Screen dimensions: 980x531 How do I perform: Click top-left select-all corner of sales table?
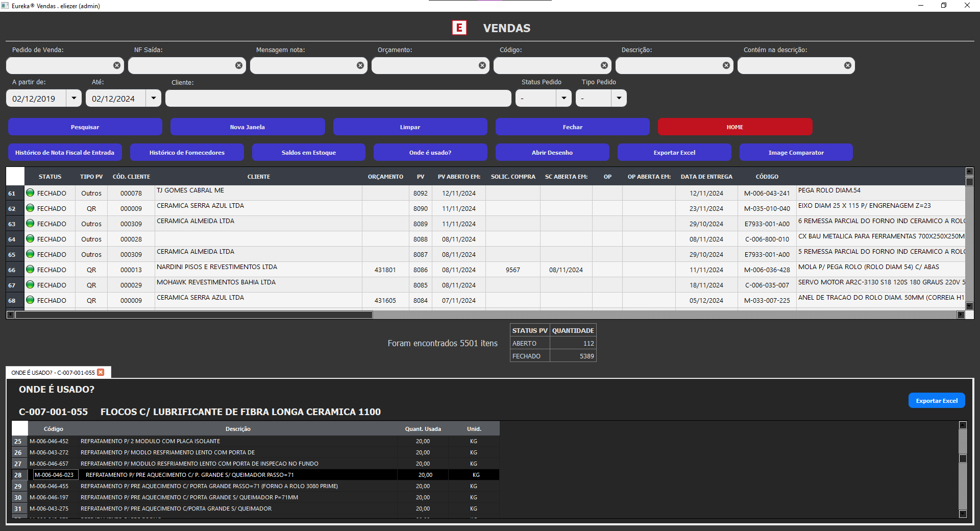pos(15,176)
